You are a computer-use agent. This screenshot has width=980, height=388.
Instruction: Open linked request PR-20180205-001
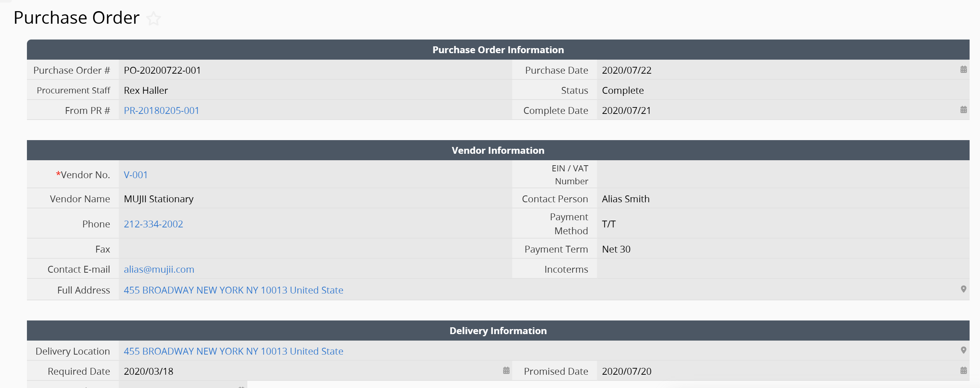point(161,110)
